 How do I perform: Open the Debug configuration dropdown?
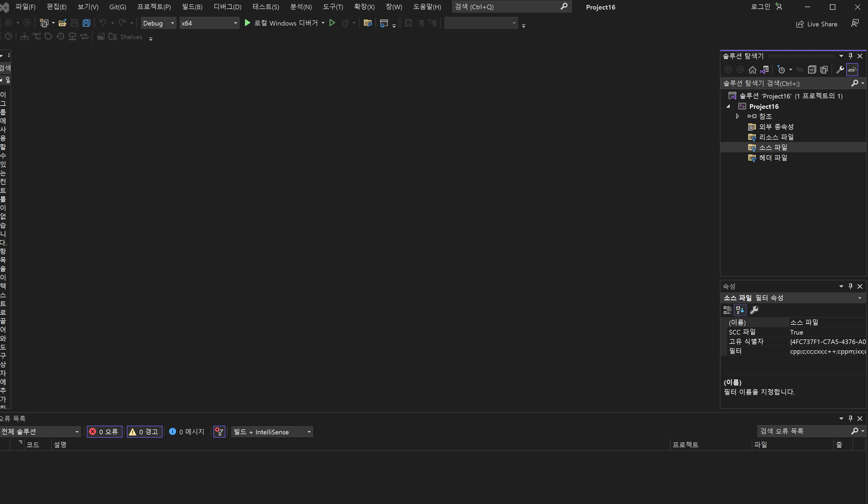[x=158, y=23]
